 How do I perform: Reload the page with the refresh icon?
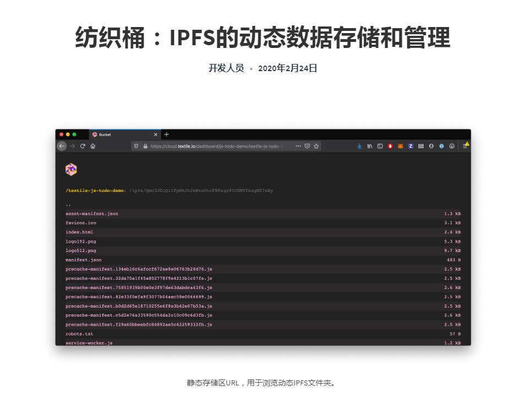pyautogui.click(x=83, y=146)
